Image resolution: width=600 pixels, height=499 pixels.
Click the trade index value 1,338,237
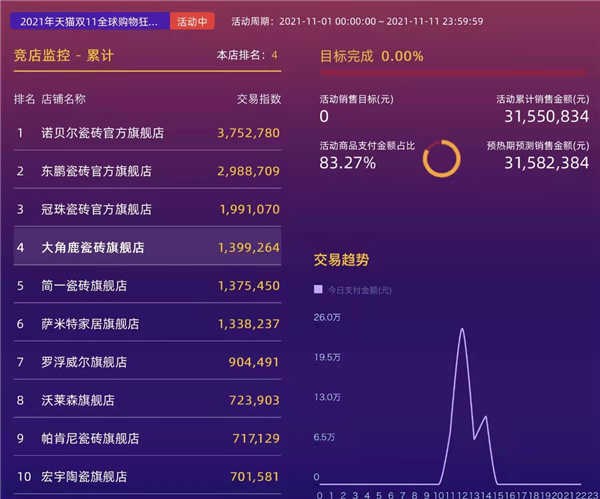click(x=249, y=324)
